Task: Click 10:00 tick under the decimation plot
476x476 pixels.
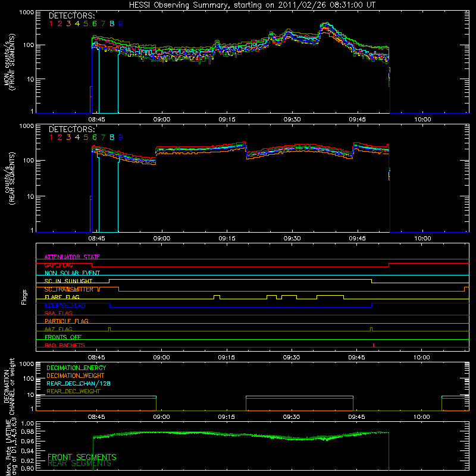Action: [421, 417]
